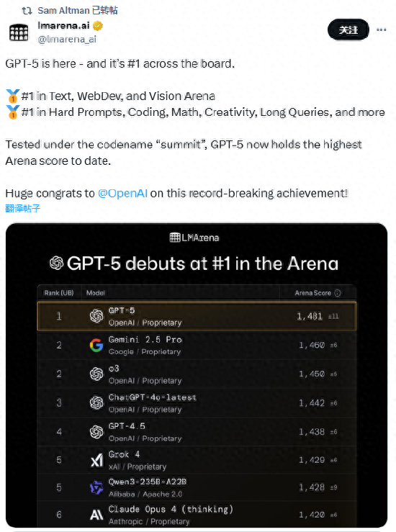Click the LMArena logo in image header
Image resolution: width=396 pixels, height=532 pixels.
coord(194,238)
